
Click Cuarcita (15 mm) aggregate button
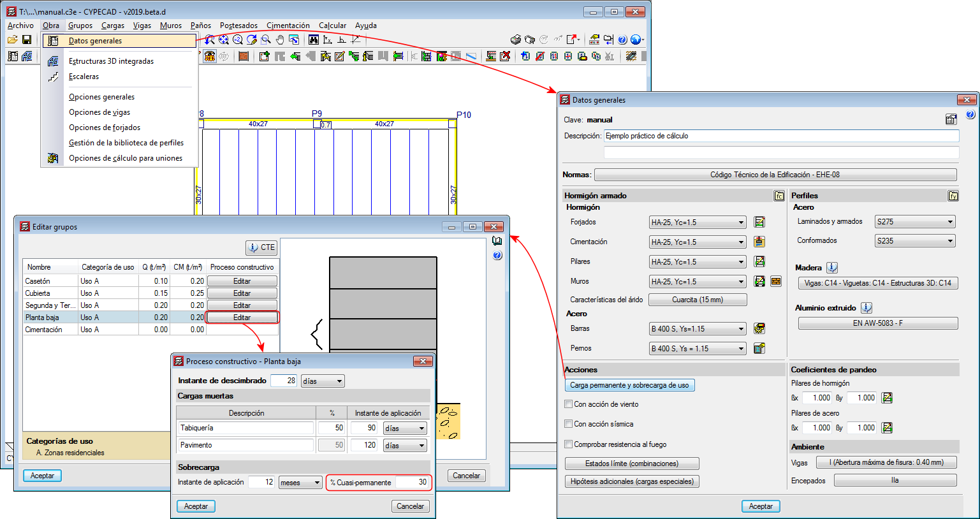click(x=698, y=300)
